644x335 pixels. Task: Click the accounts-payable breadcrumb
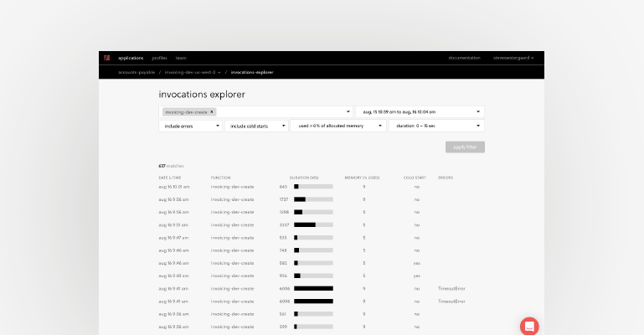point(137,72)
